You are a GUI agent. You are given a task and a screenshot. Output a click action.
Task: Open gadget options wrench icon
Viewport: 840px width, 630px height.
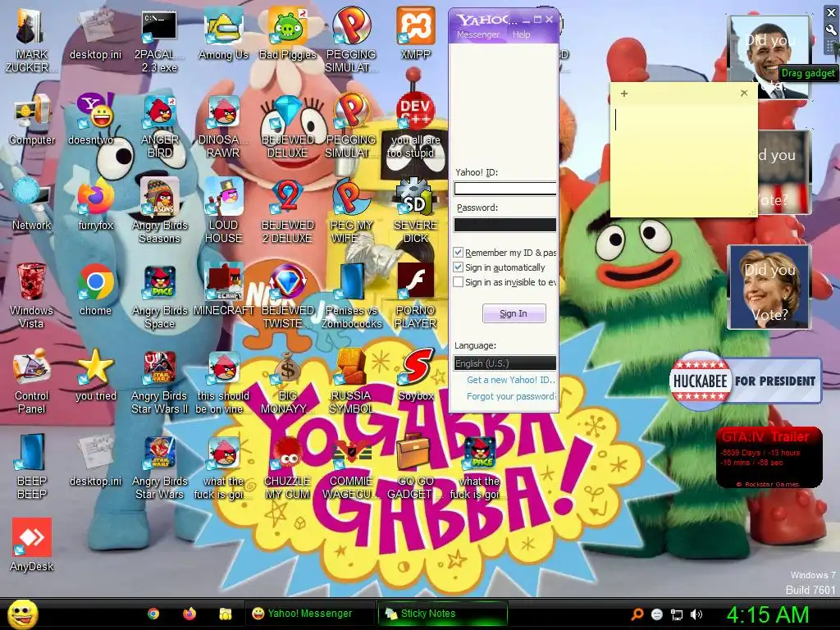831,30
